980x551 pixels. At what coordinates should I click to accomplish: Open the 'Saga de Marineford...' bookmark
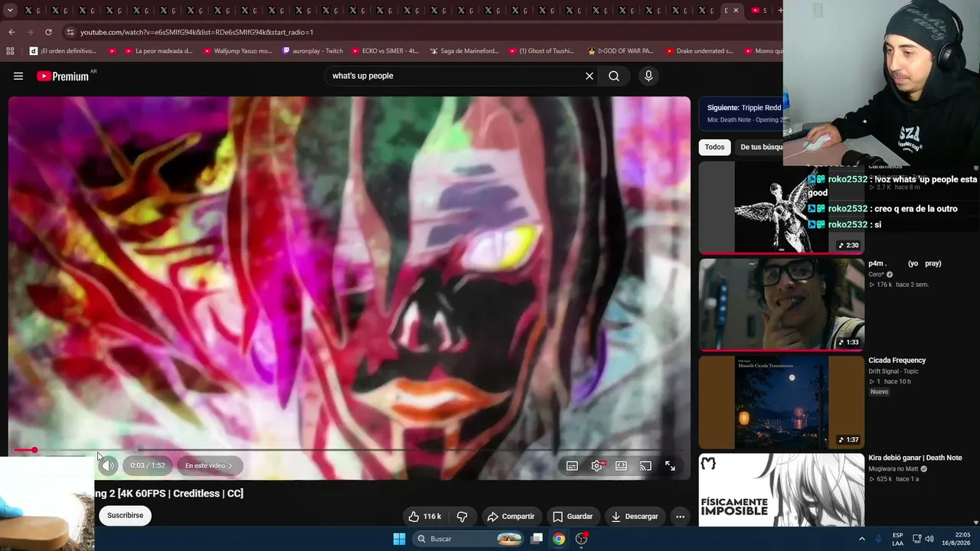pyautogui.click(x=464, y=51)
